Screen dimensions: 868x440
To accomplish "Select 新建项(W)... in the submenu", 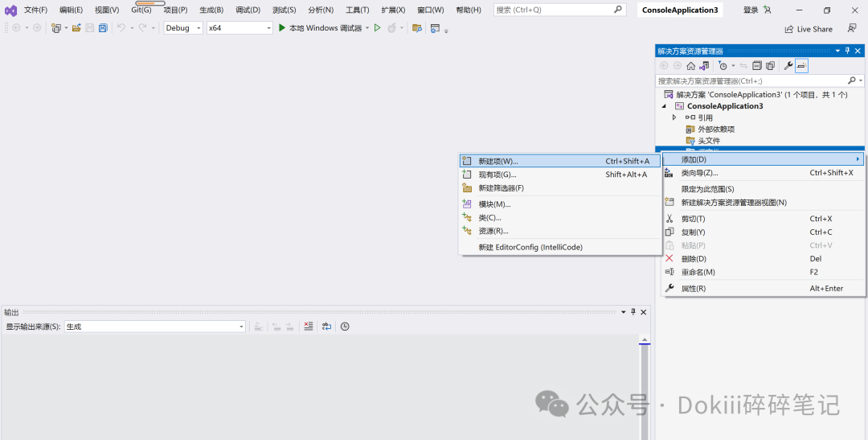I will pos(560,161).
